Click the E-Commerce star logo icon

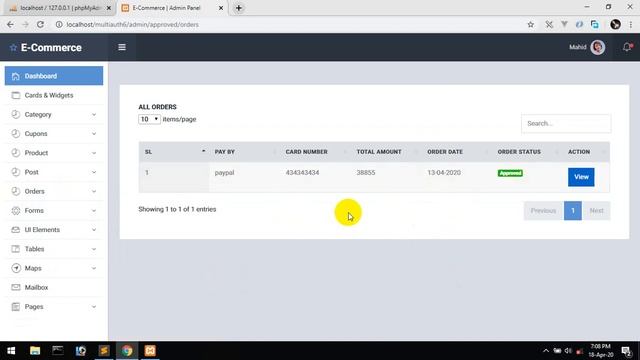[x=13, y=47]
